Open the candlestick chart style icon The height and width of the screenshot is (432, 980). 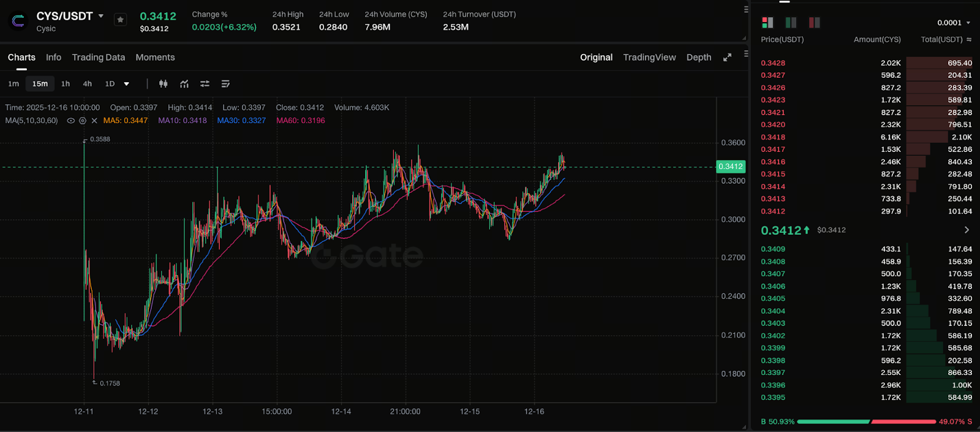164,84
